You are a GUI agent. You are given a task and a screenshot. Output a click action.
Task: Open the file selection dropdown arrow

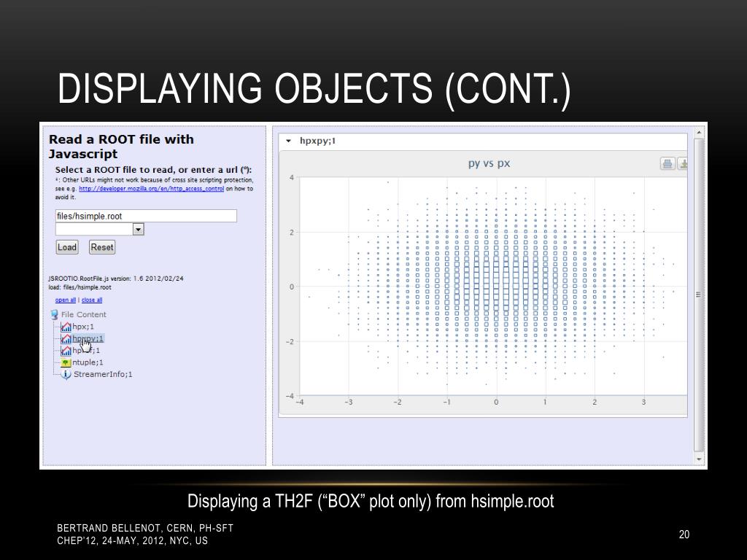click(138, 230)
